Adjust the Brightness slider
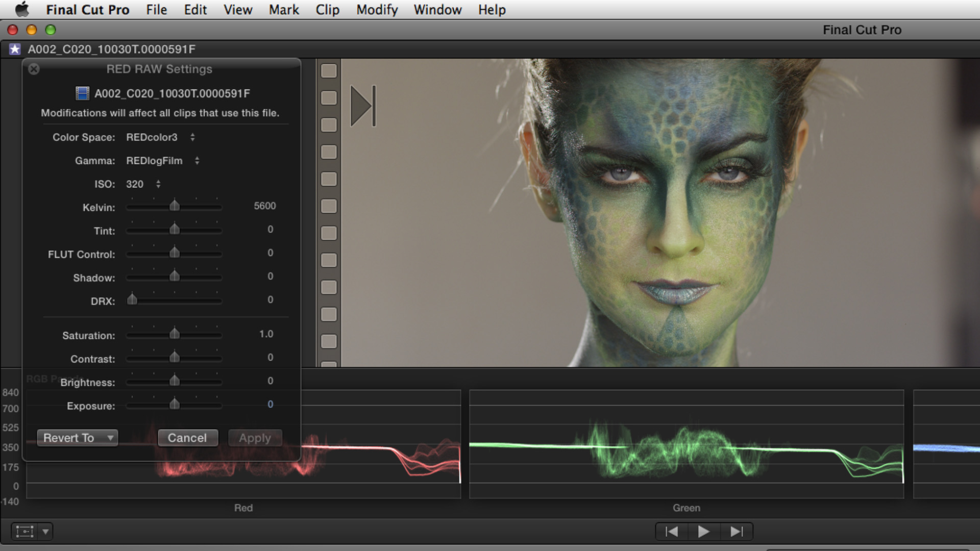980x551 pixels. click(174, 381)
